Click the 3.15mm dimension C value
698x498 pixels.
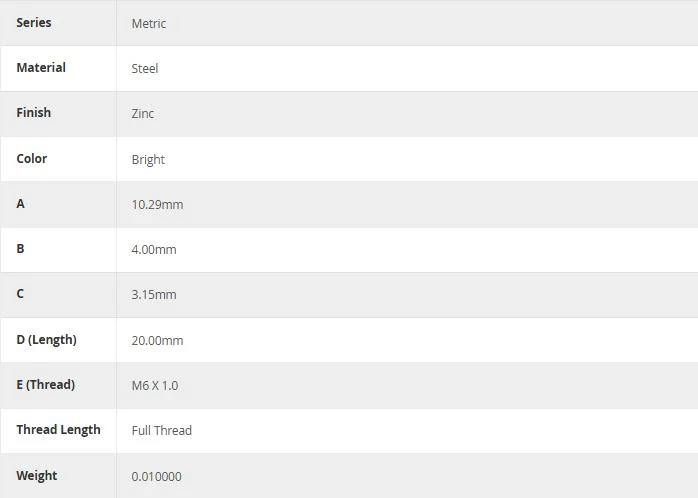(x=154, y=295)
